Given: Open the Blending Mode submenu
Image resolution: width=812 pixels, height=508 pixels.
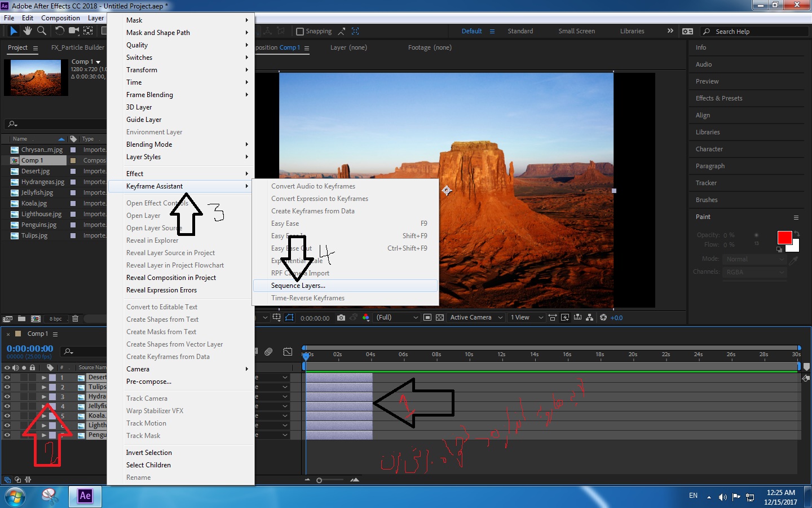Looking at the screenshot, I should pos(180,144).
